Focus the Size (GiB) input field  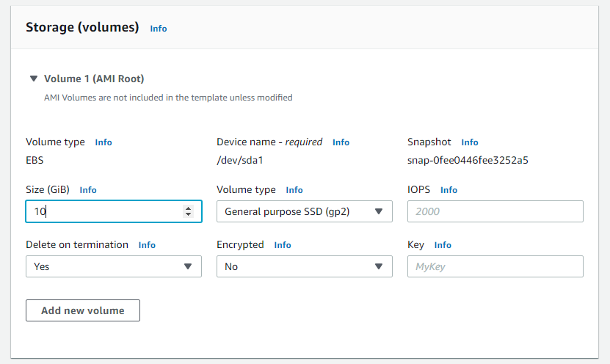[103, 211]
